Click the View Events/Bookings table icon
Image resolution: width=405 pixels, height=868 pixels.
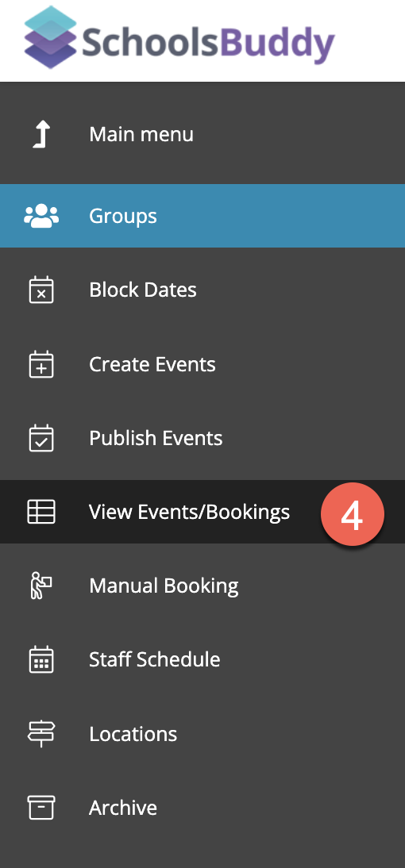pyautogui.click(x=41, y=512)
